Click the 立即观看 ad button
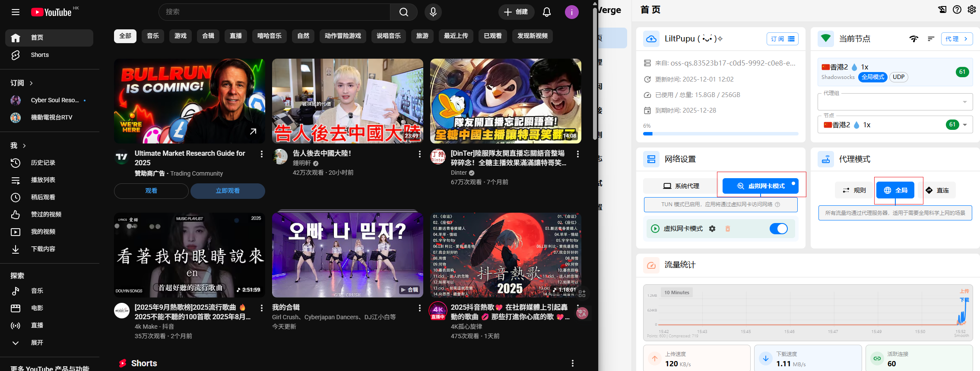980x371 pixels. (228, 191)
